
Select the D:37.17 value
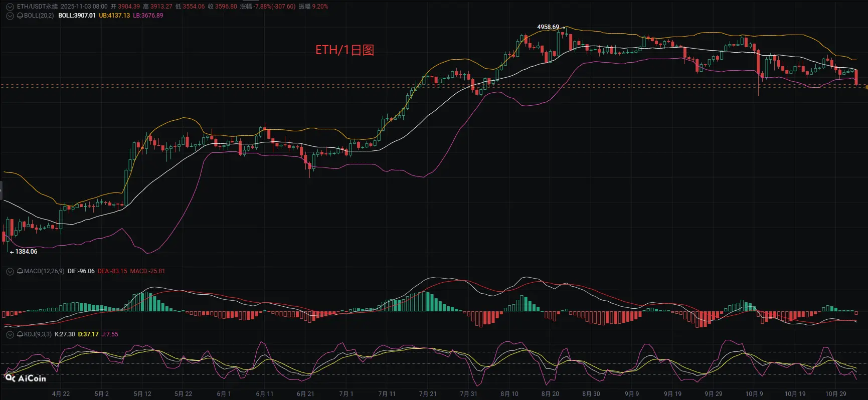pos(88,334)
